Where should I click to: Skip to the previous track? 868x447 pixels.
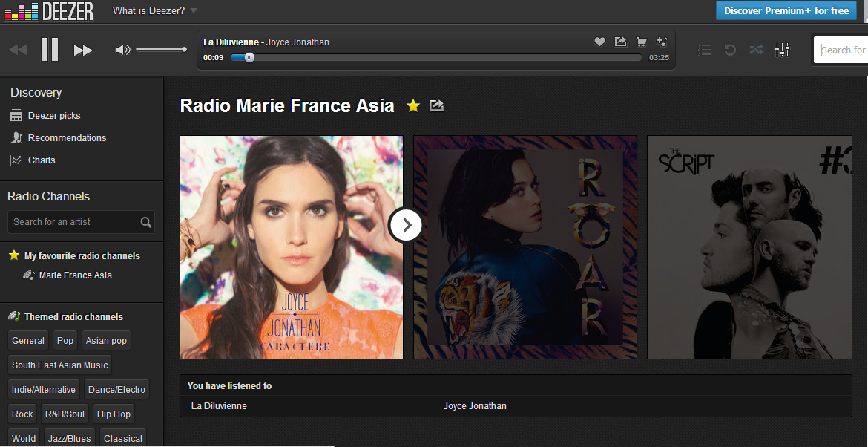pos(18,50)
